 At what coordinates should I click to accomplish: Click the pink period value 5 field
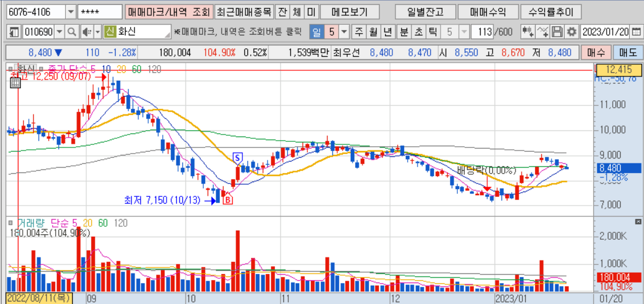331,32
